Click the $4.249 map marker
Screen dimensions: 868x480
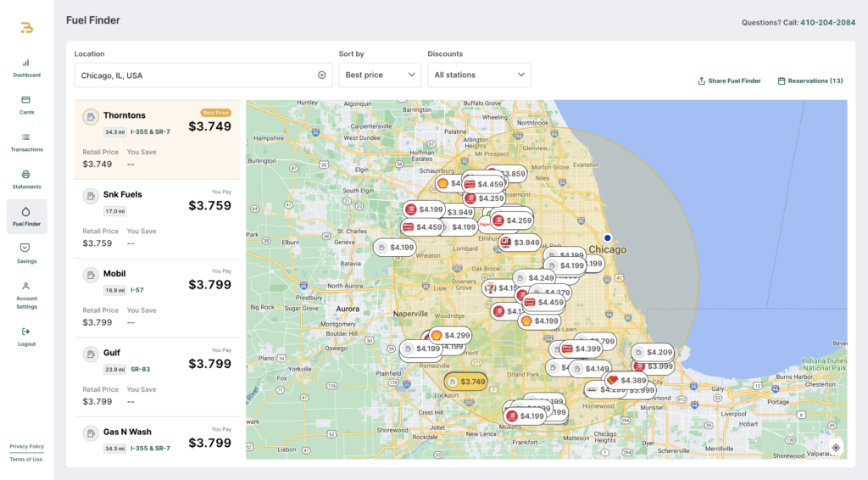(535, 278)
